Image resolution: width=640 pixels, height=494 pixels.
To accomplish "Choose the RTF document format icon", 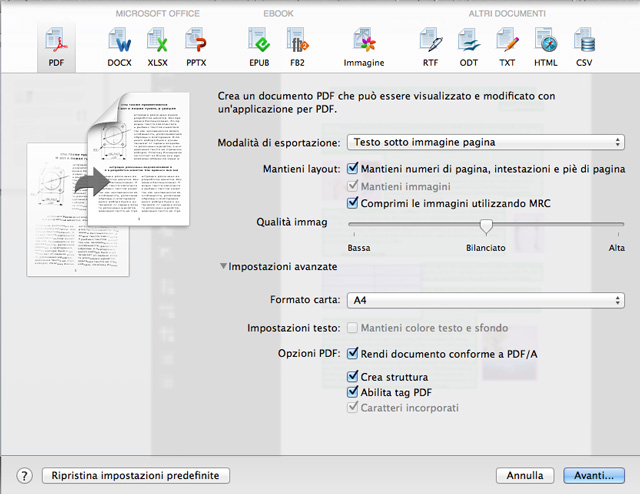I will pos(430,47).
